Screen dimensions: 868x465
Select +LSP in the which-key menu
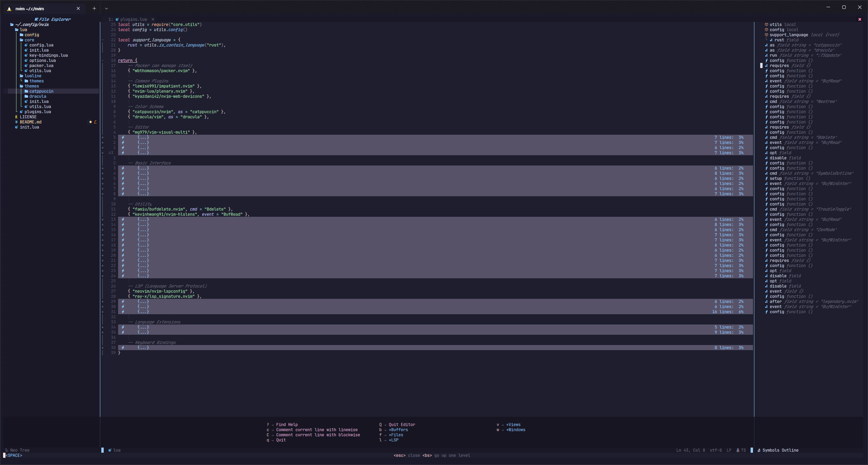394,440
